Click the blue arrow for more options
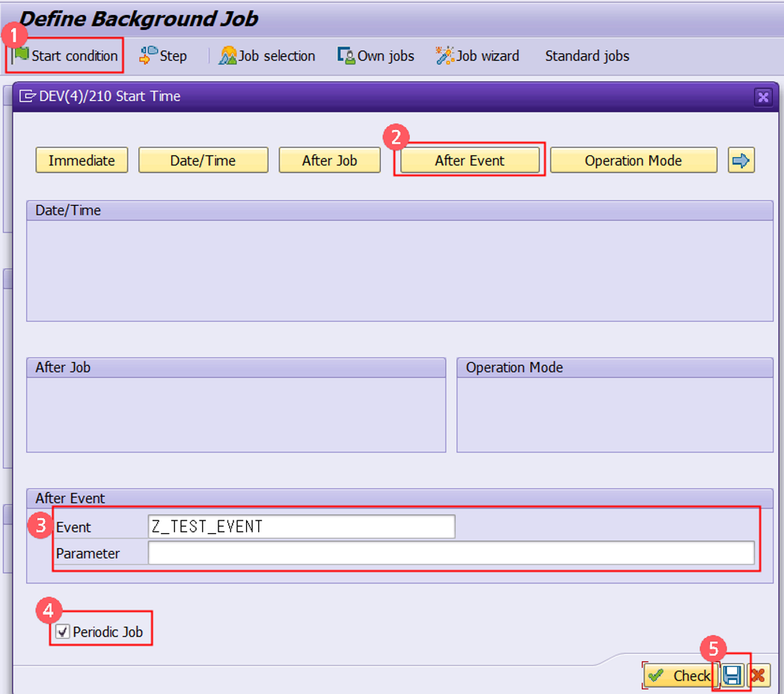 point(741,161)
